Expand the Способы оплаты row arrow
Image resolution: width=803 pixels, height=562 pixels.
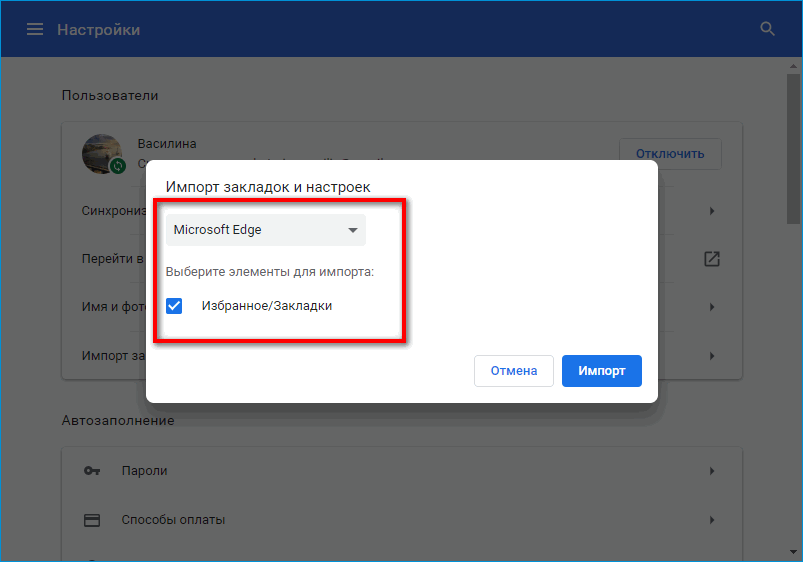712,520
